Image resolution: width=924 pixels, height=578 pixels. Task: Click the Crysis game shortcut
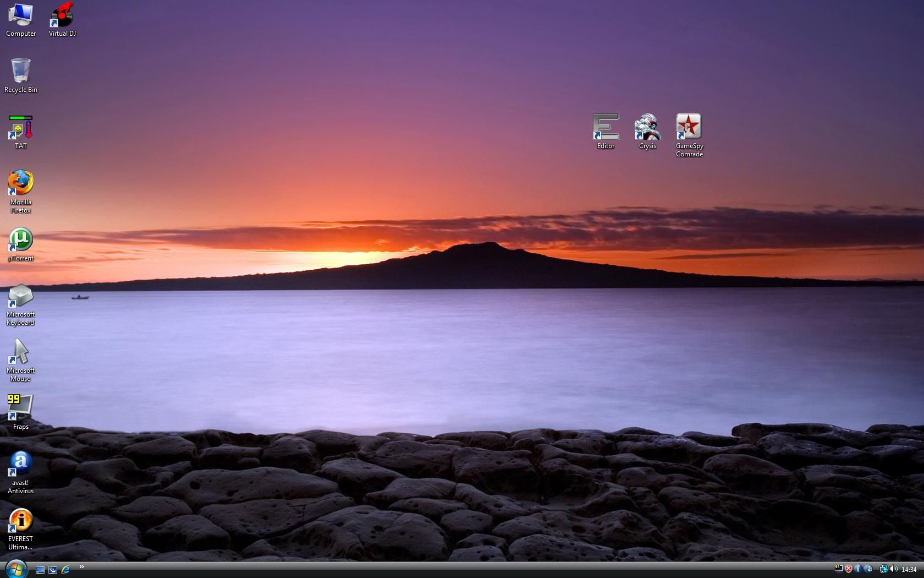(x=647, y=131)
